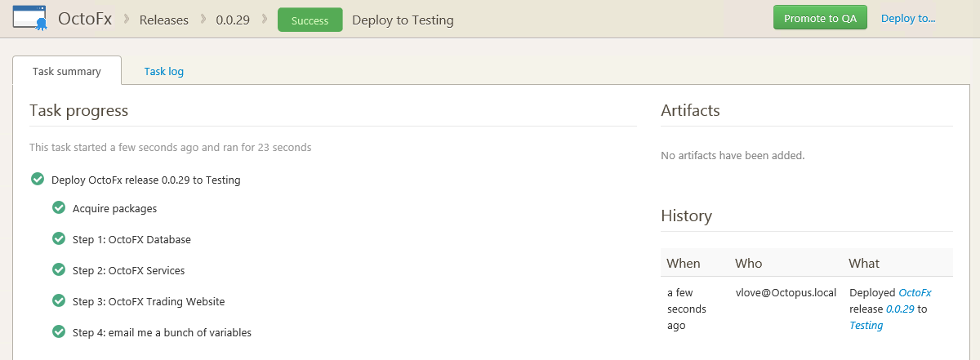Image resolution: width=980 pixels, height=360 pixels.
Task: Click checkmark icon for Step 2 Services
Action: 58,270
